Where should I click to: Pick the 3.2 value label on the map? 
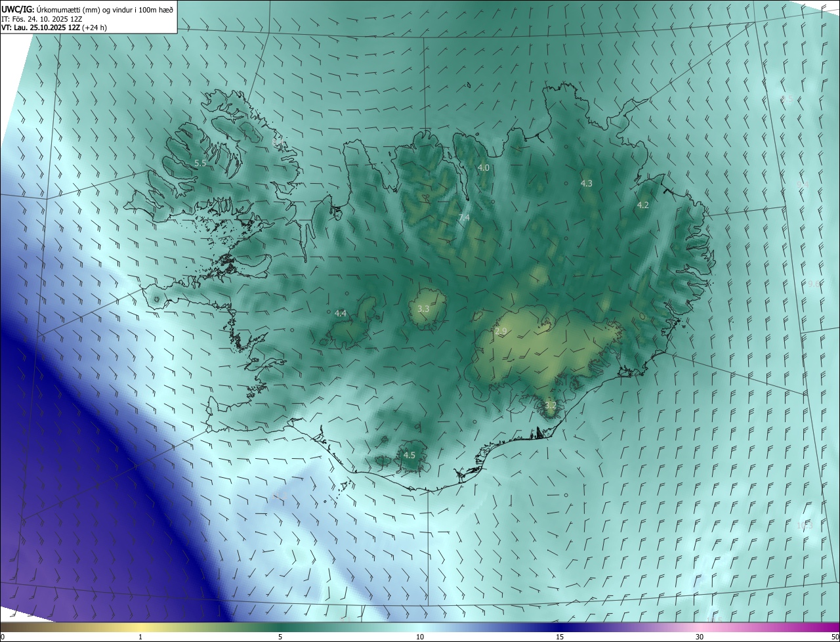551,406
